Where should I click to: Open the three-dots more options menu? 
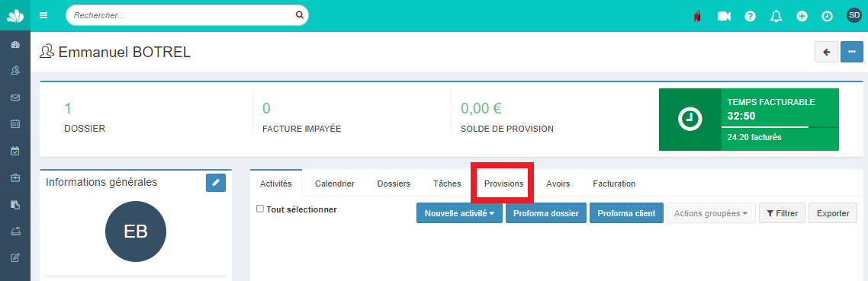tap(852, 52)
